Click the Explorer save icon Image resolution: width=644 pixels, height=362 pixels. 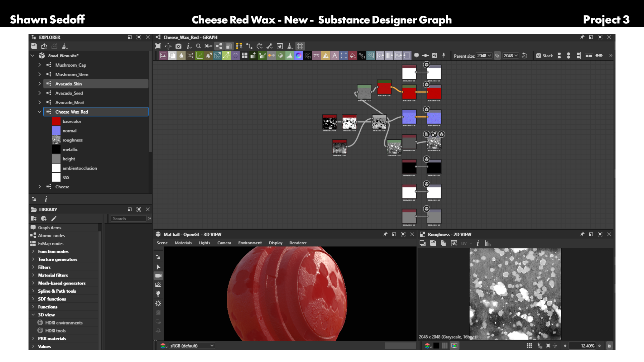(34, 46)
